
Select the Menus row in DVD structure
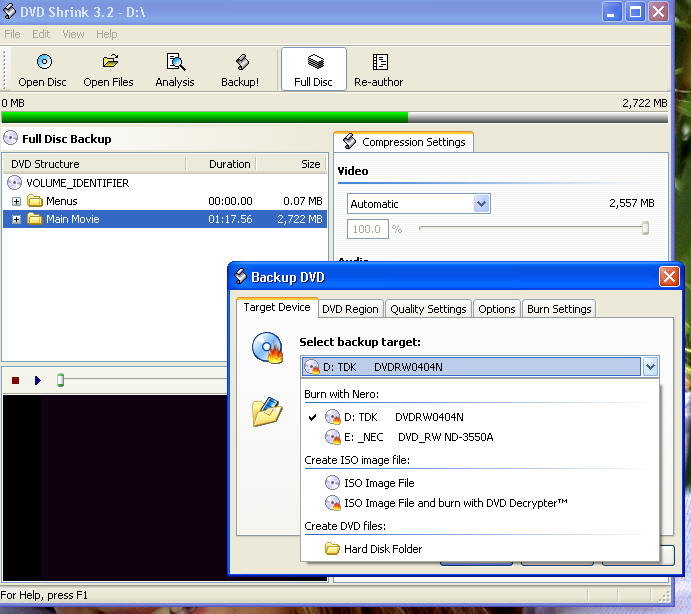(165, 201)
